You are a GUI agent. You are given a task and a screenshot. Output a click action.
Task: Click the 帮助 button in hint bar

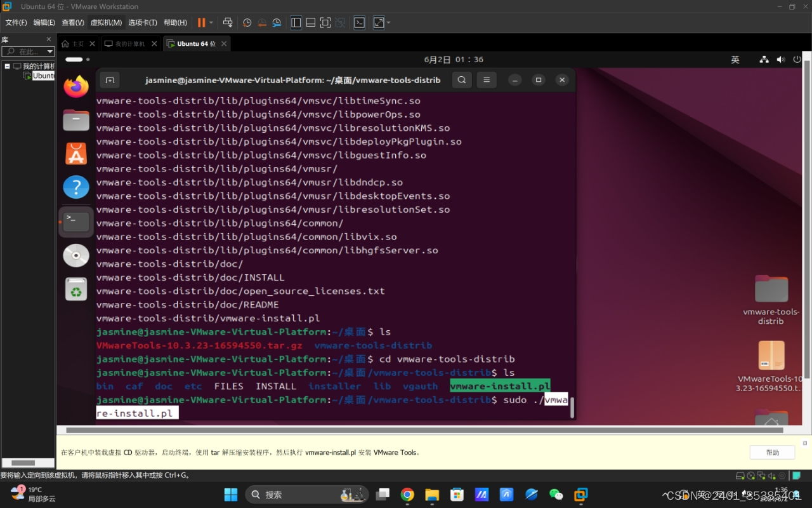[x=772, y=452]
